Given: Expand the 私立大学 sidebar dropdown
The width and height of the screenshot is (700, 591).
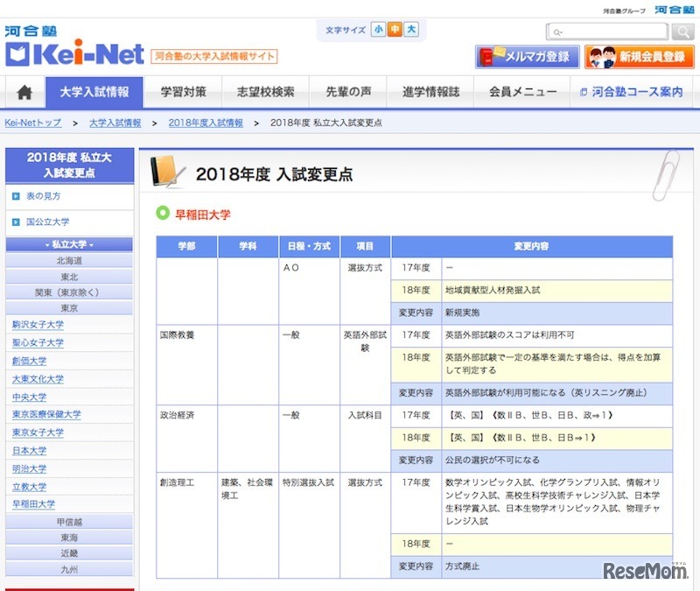Looking at the screenshot, I should coord(68,243).
